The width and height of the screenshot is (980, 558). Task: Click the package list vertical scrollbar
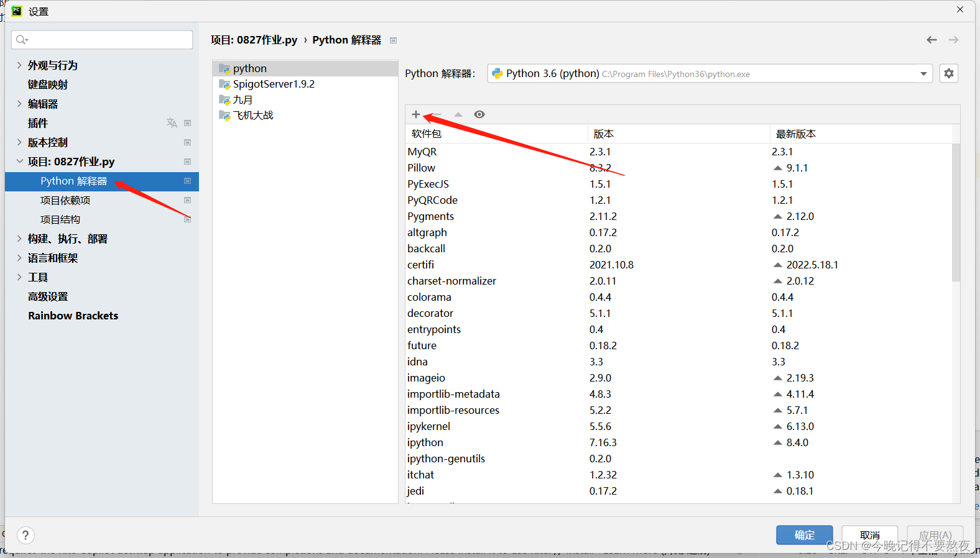pyautogui.click(x=956, y=213)
